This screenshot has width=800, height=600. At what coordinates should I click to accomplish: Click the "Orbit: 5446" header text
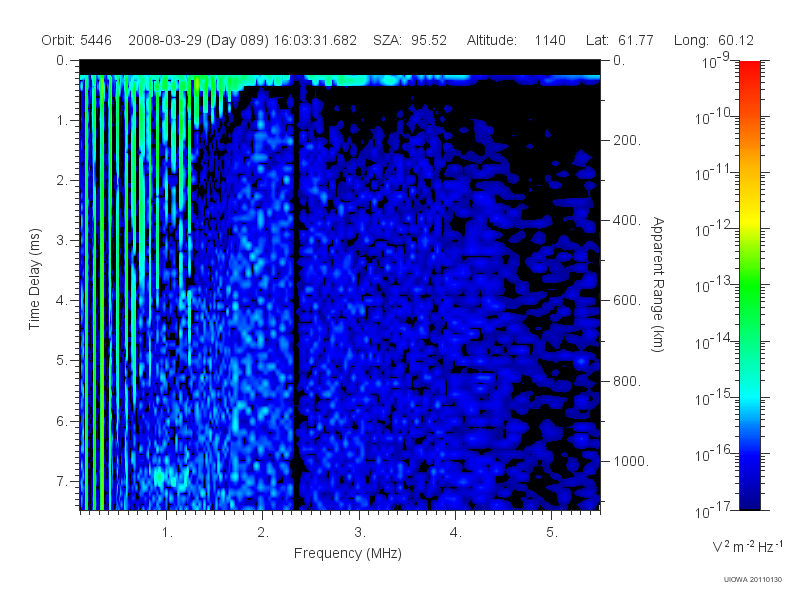pos(77,40)
